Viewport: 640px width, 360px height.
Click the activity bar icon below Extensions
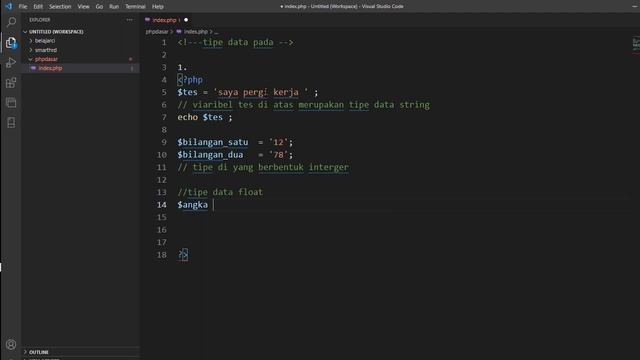click(x=11, y=102)
